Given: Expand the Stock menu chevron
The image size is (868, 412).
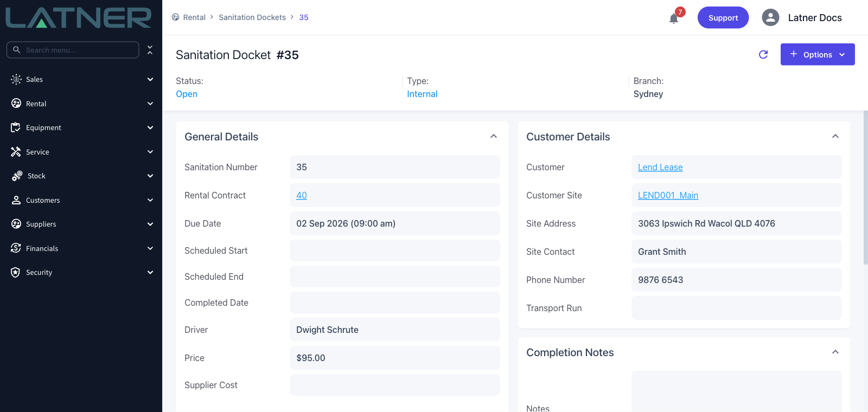Looking at the screenshot, I should tap(150, 176).
